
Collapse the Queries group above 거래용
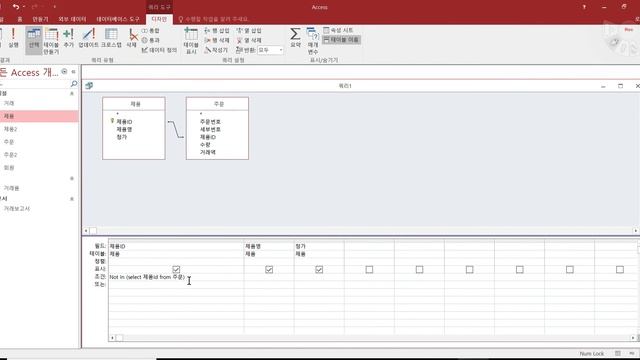tap(72, 178)
